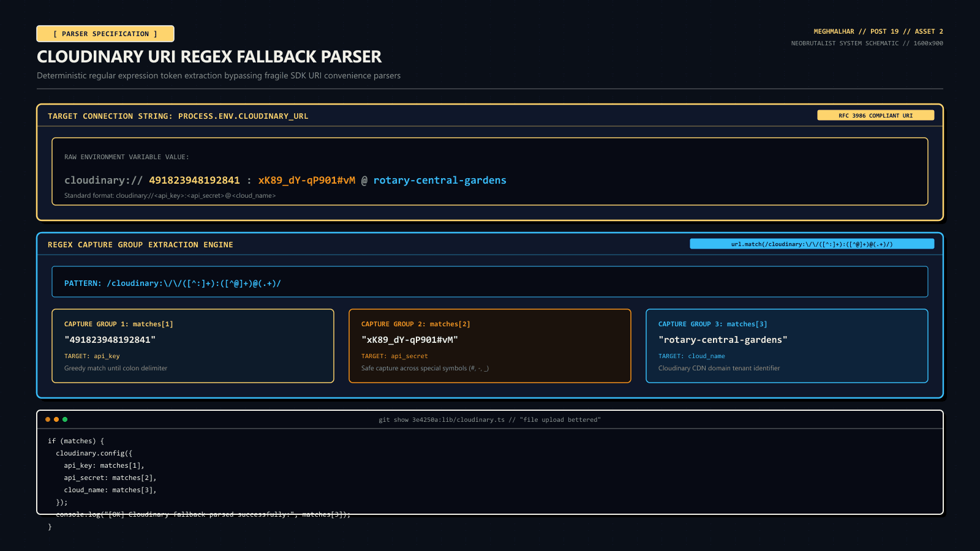The height and width of the screenshot is (551, 980).
Task: Click rotary-central-gardens in the raw URL
Action: point(440,180)
